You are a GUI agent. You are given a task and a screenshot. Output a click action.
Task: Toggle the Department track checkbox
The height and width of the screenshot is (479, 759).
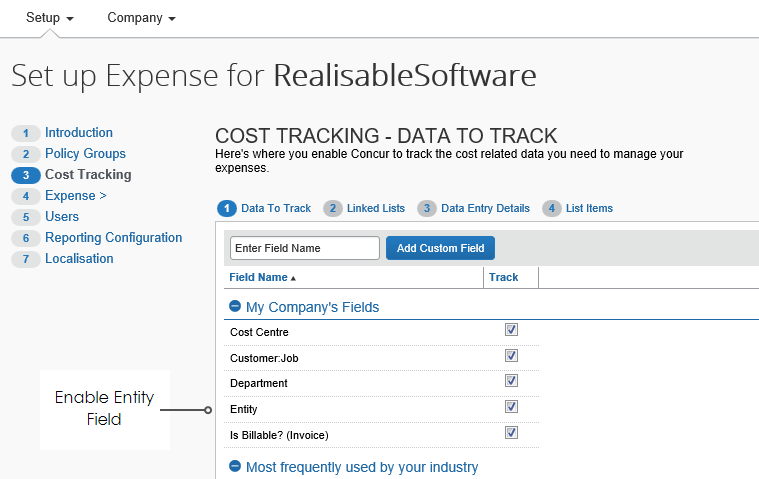click(511, 381)
